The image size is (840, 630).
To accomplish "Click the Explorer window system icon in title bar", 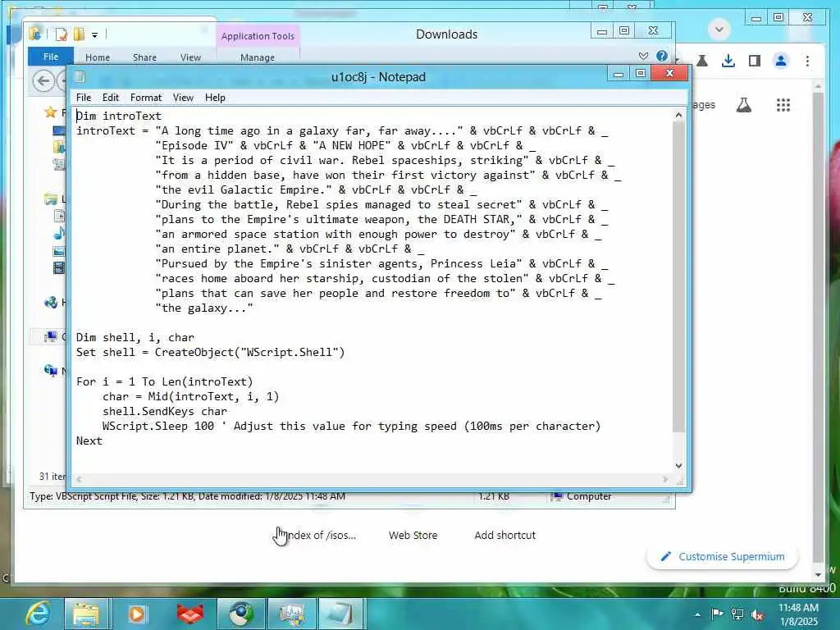I will point(35,34).
